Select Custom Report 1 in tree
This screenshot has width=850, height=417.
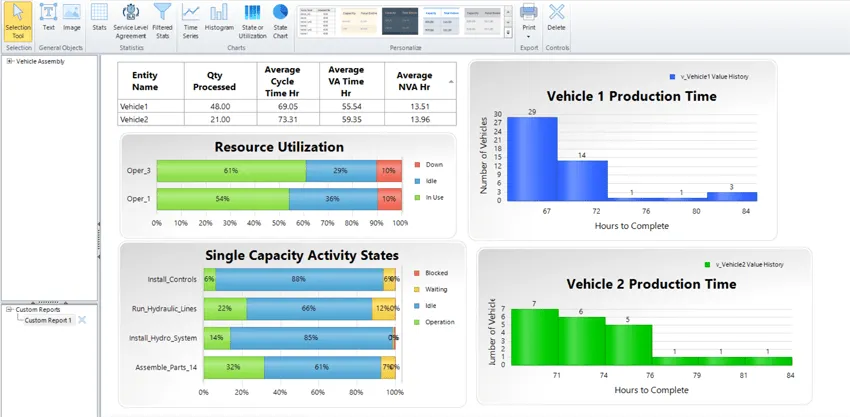pyautogui.click(x=48, y=320)
